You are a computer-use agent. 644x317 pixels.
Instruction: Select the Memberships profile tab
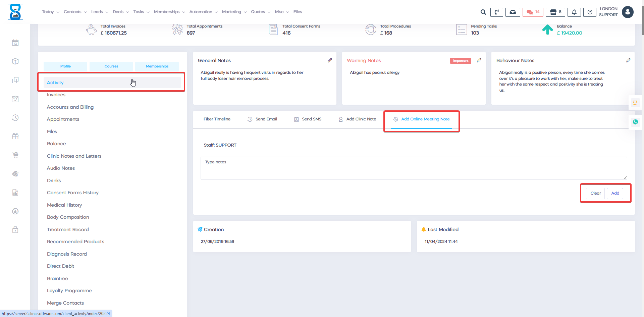tap(157, 66)
